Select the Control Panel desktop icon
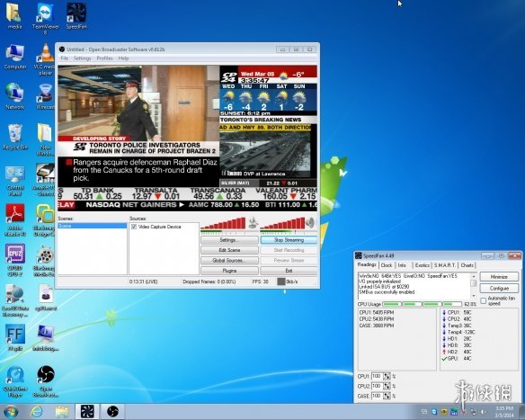 coord(15,181)
